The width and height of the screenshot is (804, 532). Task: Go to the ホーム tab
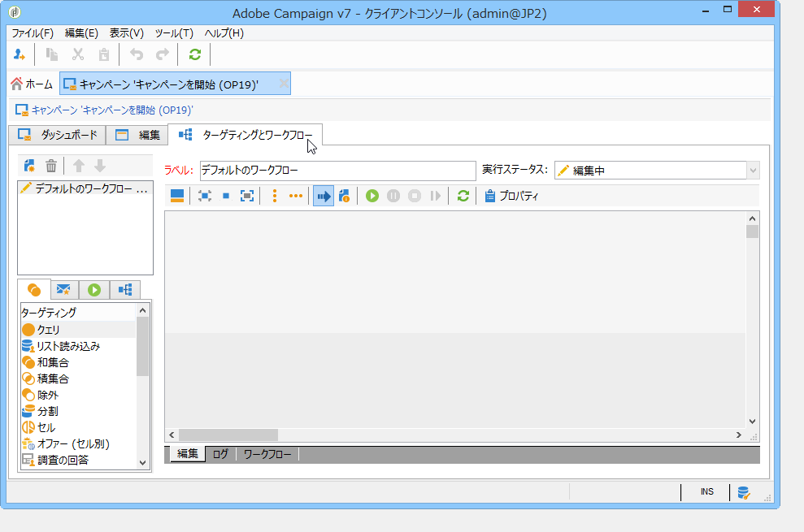[33, 84]
